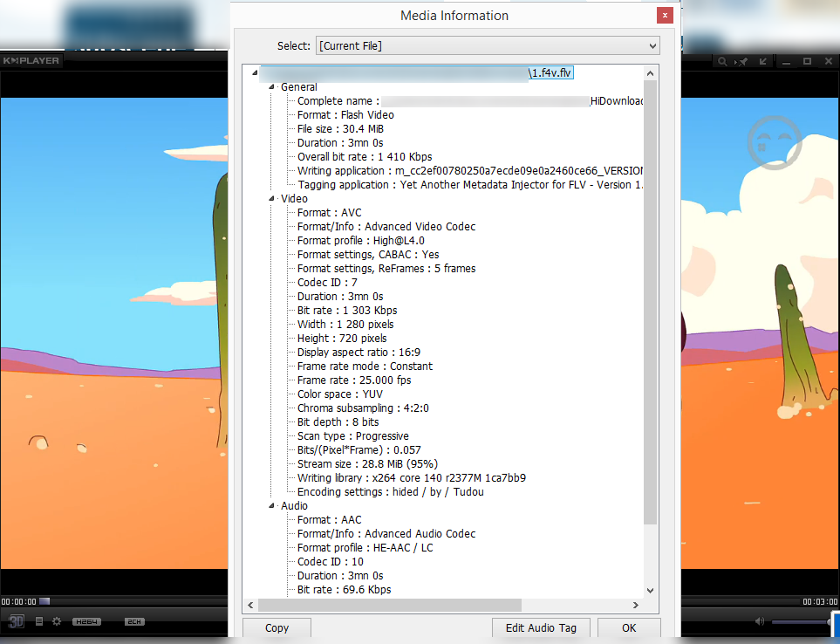Select 'Bit rate : 69.6 Kbps' row
Viewport: 840px width, 644px height.
344,589
